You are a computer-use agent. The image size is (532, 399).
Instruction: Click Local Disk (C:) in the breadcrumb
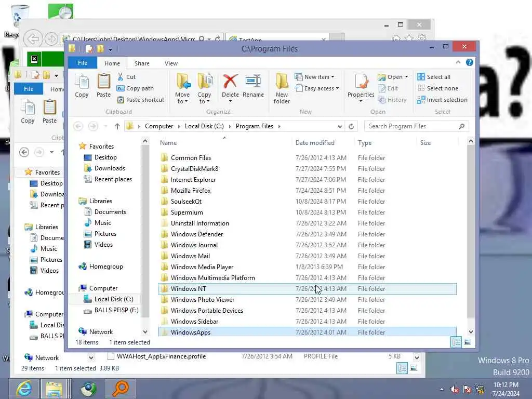tap(204, 127)
